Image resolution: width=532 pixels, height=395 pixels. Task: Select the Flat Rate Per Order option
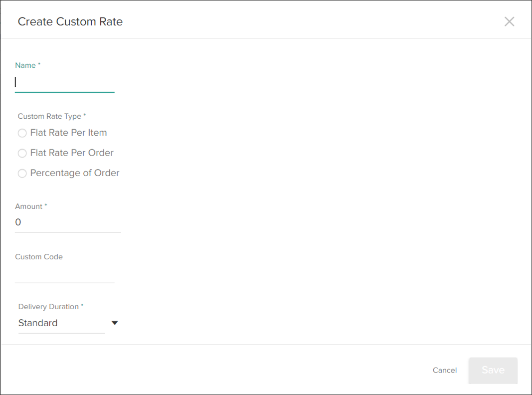[22, 153]
